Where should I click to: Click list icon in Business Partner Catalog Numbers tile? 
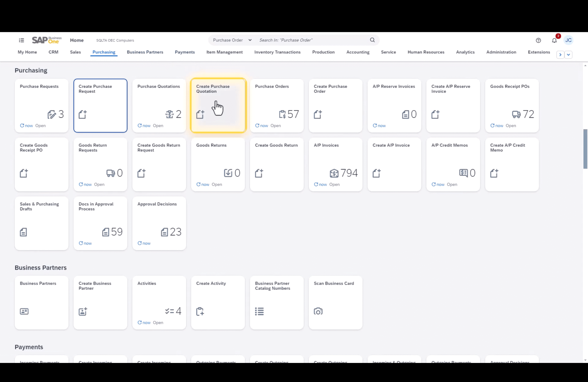click(x=259, y=311)
